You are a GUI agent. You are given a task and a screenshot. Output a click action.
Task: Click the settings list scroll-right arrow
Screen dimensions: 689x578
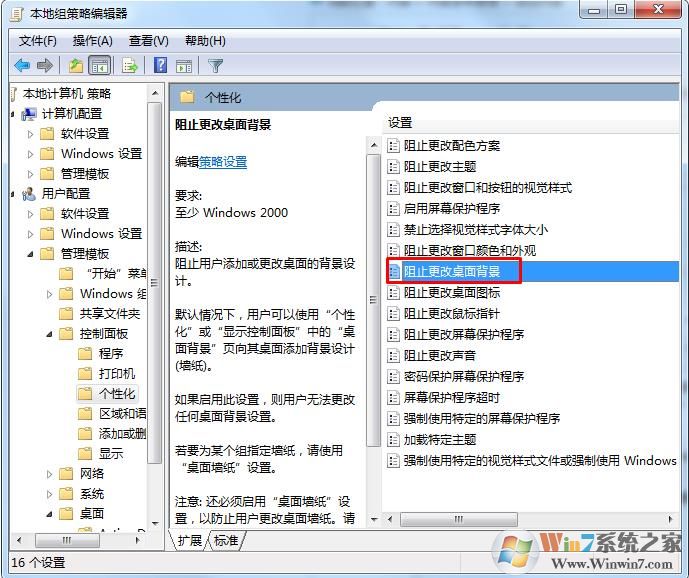click(x=671, y=519)
